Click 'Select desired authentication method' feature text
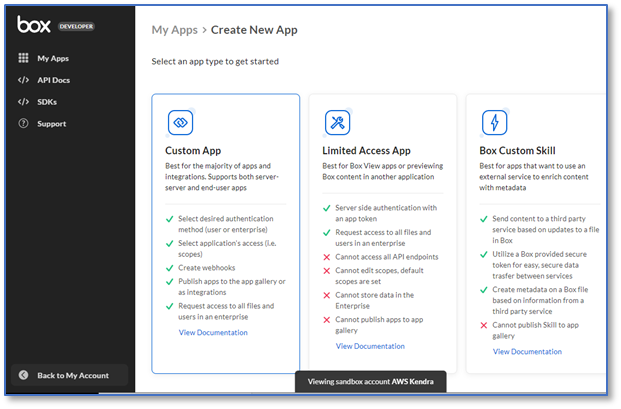Viewport: 621px width, 409px height. pyautogui.click(x=226, y=224)
